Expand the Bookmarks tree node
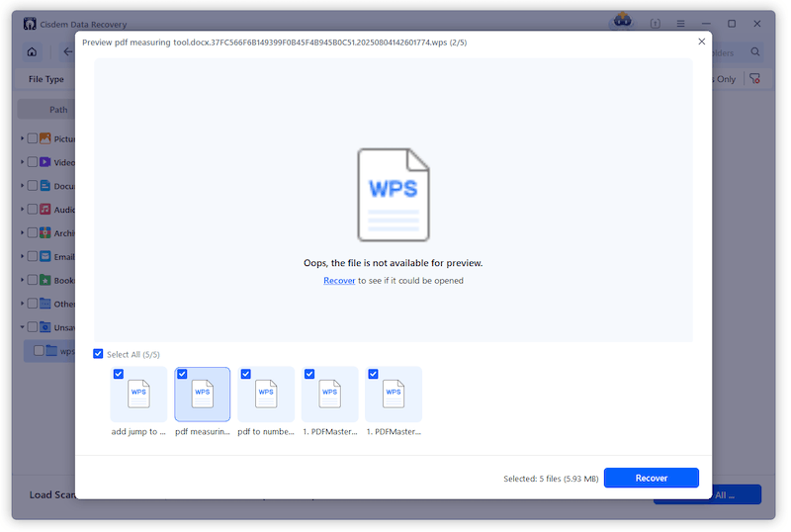The height and width of the screenshot is (532, 791). (22, 280)
